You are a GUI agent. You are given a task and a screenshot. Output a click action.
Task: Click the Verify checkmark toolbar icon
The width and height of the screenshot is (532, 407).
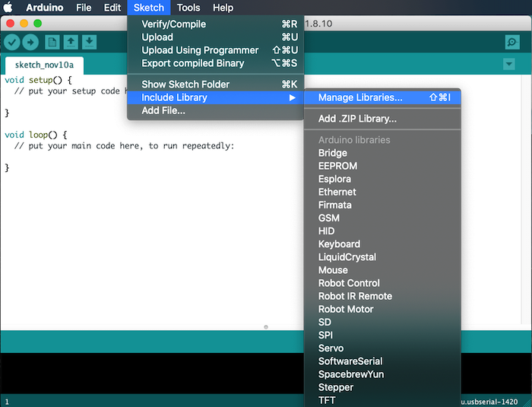point(12,43)
